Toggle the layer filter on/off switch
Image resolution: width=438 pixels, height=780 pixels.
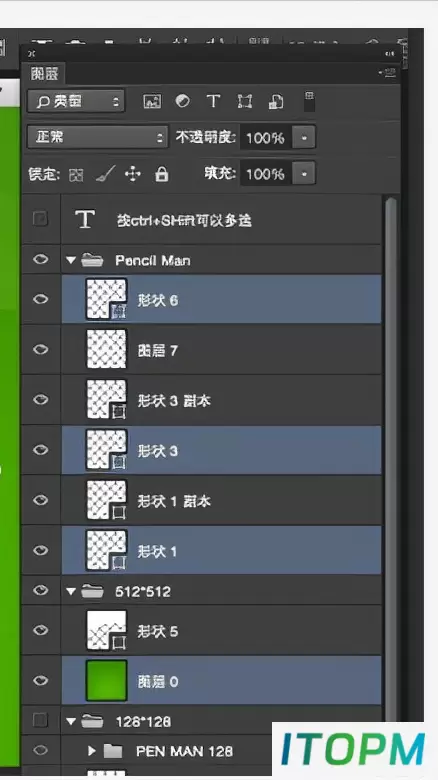[309, 101]
